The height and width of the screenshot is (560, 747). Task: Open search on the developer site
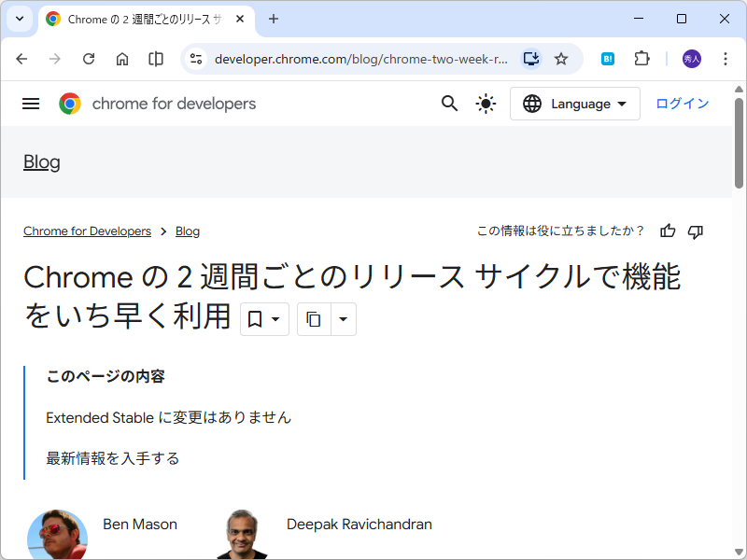pos(449,104)
